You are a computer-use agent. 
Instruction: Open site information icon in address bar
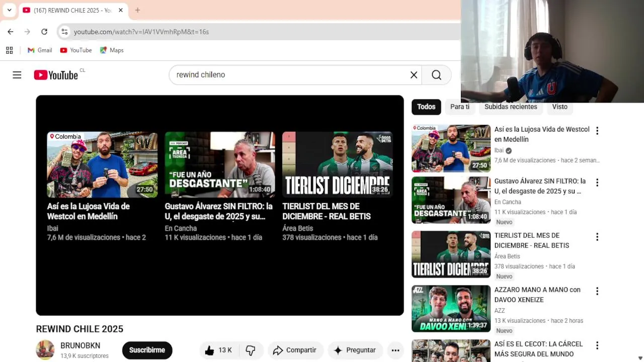coord(64,32)
